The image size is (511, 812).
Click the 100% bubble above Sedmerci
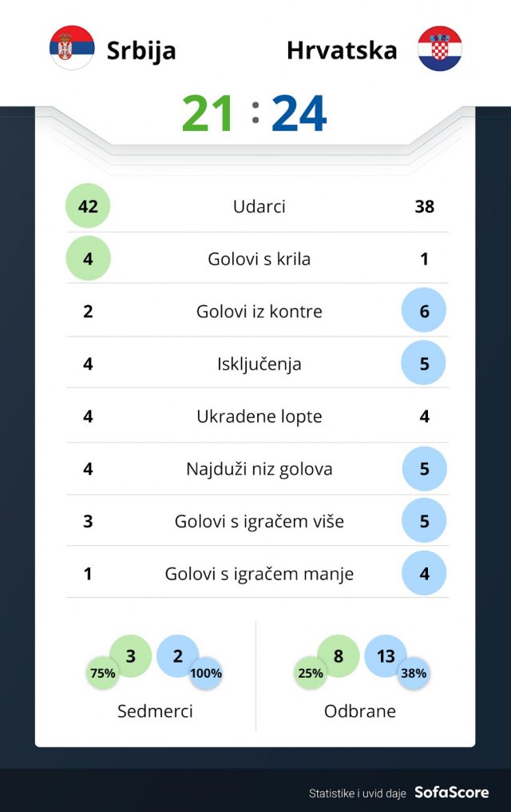pyautogui.click(x=206, y=673)
